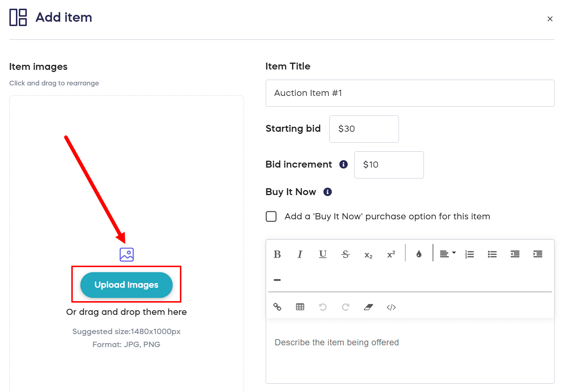Click the Buy It Now info tooltip
Image resolution: width=564 pixels, height=392 pixels.
pyautogui.click(x=327, y=192)
